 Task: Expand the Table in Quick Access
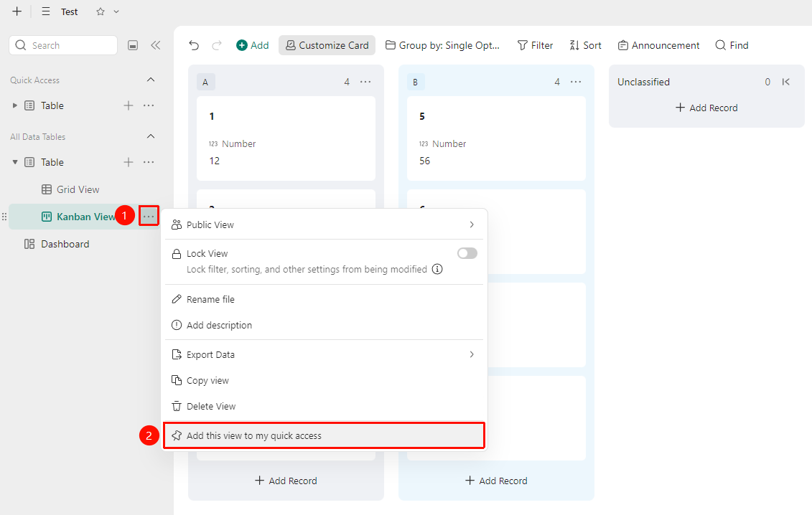pos(15,105)
